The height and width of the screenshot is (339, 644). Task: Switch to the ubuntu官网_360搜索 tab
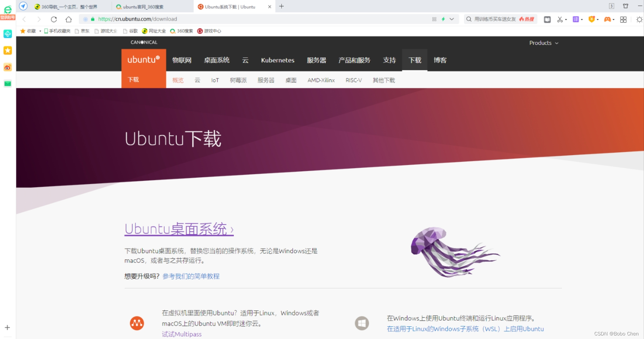pyautogui.click(x=143, y=7)
